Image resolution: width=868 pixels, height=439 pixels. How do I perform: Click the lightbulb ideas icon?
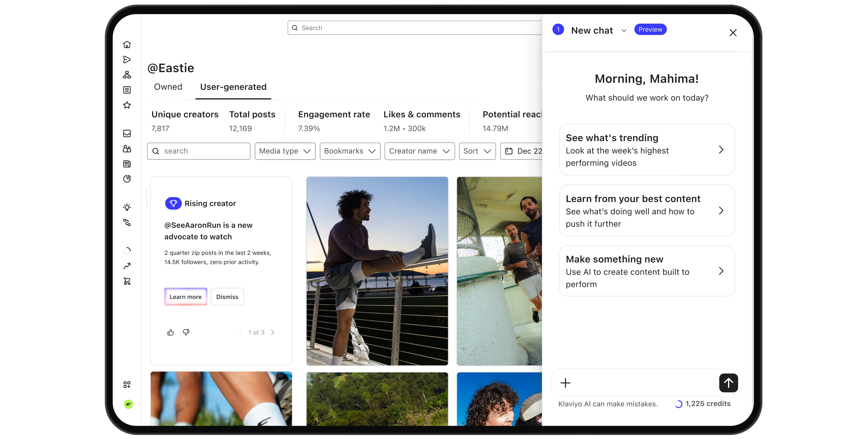[127, 207]
